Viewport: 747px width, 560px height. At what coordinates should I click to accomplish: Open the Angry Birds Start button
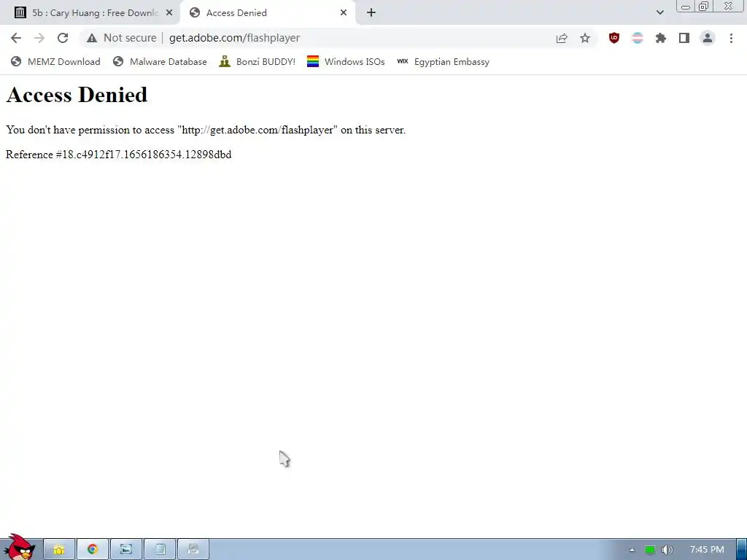(x=20, y=547)
